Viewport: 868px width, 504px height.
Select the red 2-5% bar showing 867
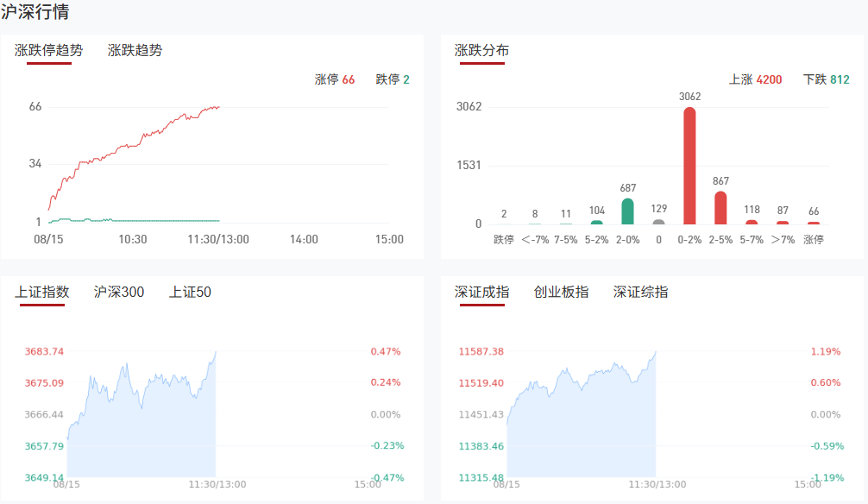coord(720,208)
